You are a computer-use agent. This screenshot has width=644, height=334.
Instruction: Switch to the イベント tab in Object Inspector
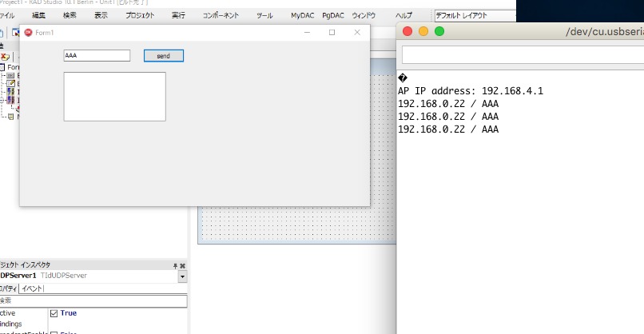[32, 288]
